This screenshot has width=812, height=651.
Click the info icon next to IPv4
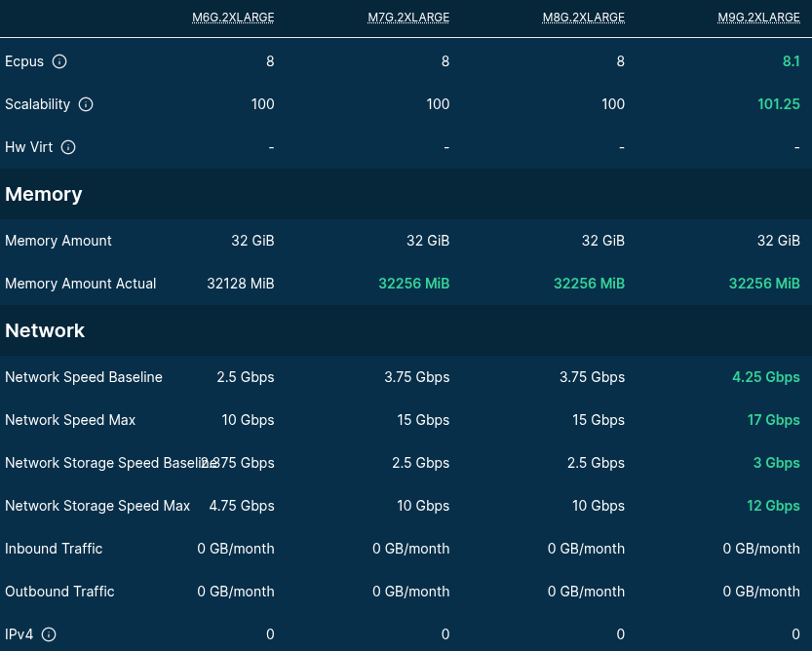[49, 634]
